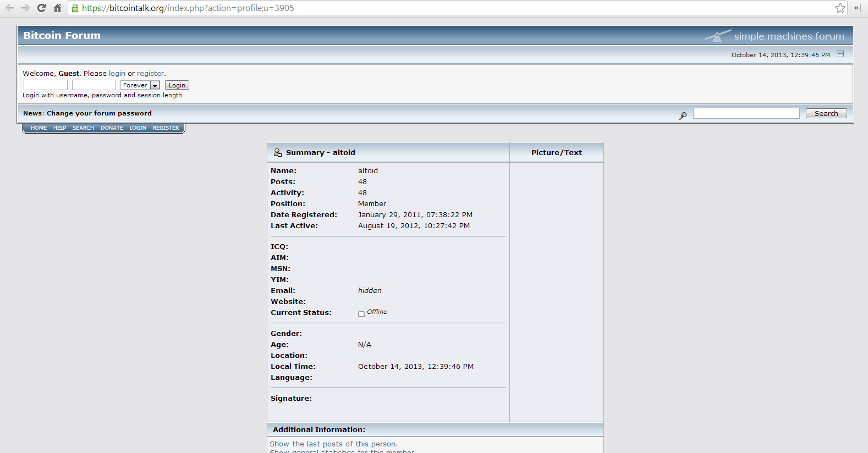The width and height of the screenshot is (868, 453).
Task: Click the Position value 'Member'
Action: click(x=372, y=203)
